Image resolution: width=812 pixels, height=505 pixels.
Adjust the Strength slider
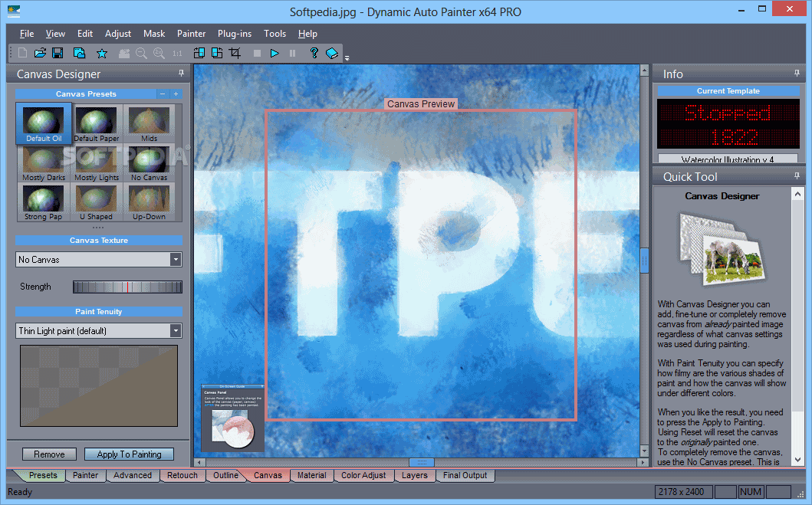coord(127,287)
